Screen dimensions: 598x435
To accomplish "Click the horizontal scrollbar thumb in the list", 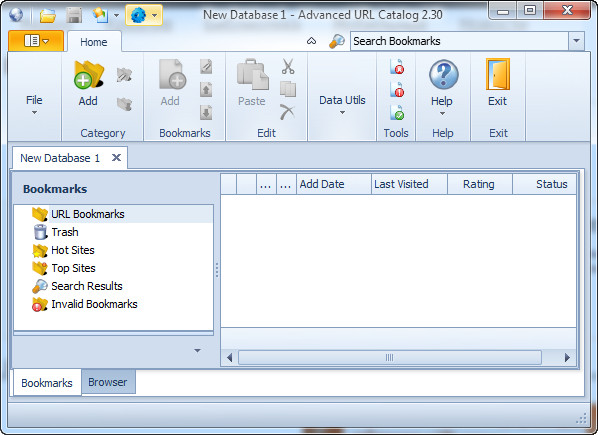I will 390,358.
